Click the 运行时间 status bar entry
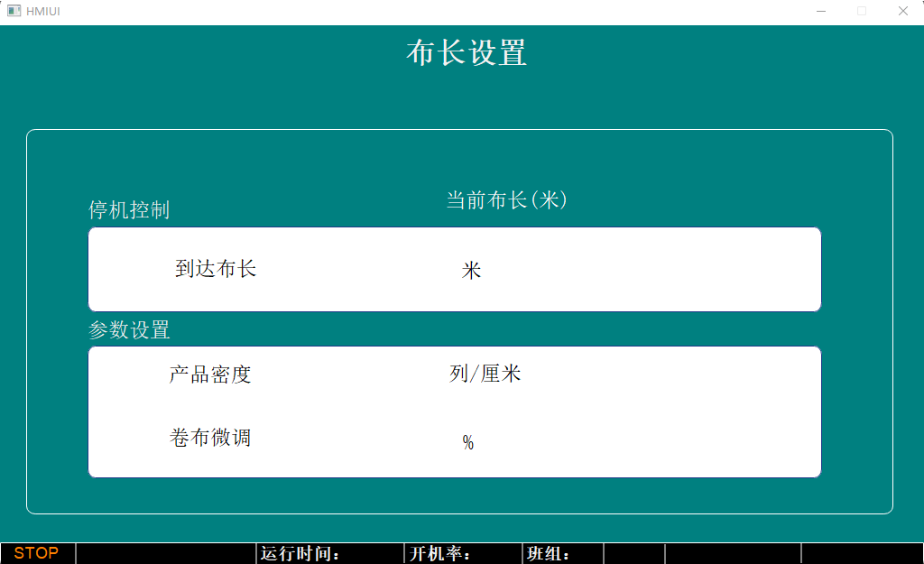 point(300,554)
